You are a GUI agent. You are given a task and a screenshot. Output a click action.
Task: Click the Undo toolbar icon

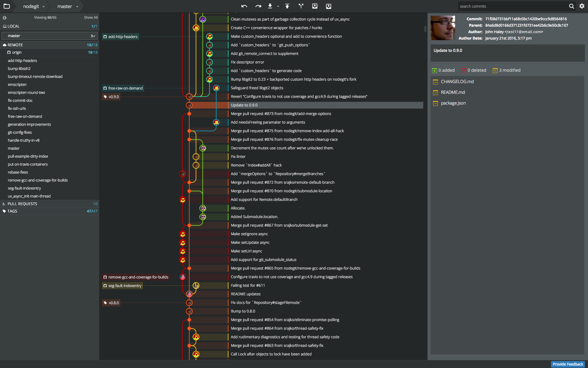click(244, 6)
